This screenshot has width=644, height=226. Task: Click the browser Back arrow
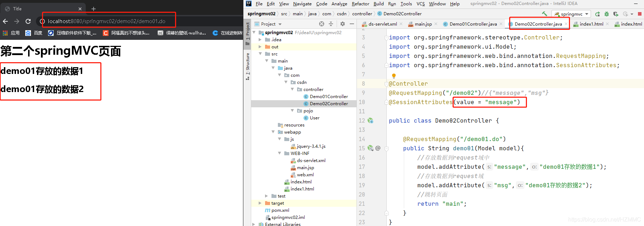point(5,21)
